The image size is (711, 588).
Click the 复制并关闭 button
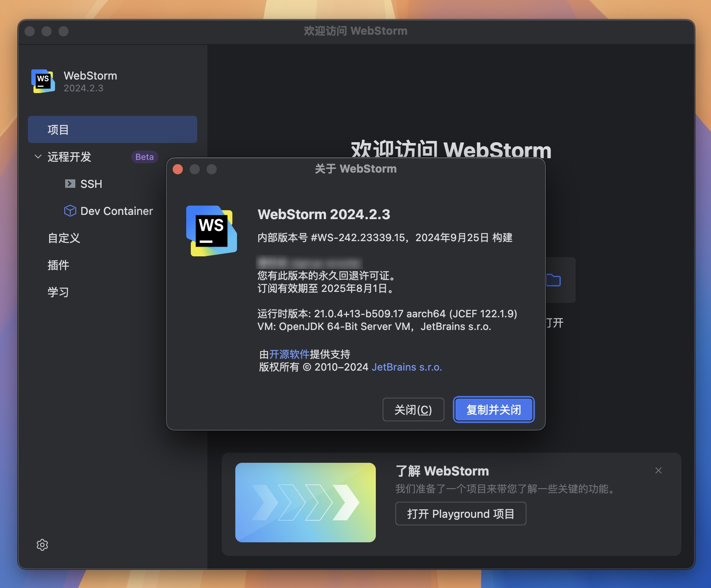[493, 409]
